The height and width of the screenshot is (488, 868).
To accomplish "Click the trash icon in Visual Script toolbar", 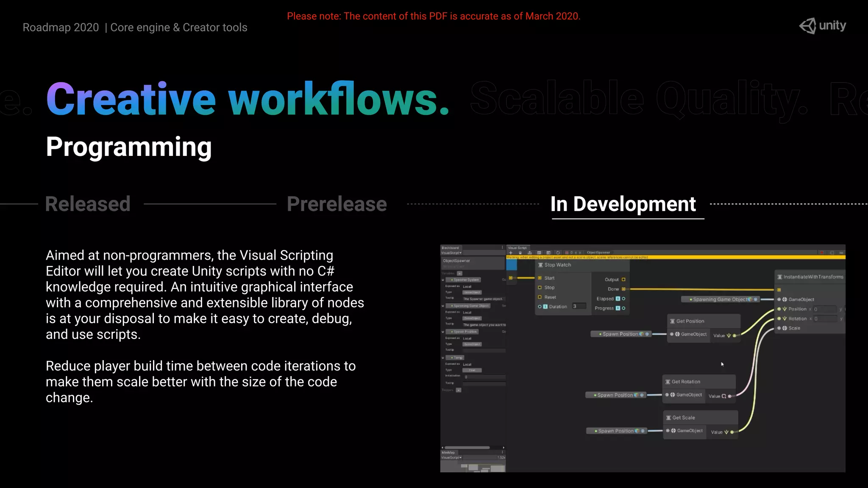I will (520, 252).
